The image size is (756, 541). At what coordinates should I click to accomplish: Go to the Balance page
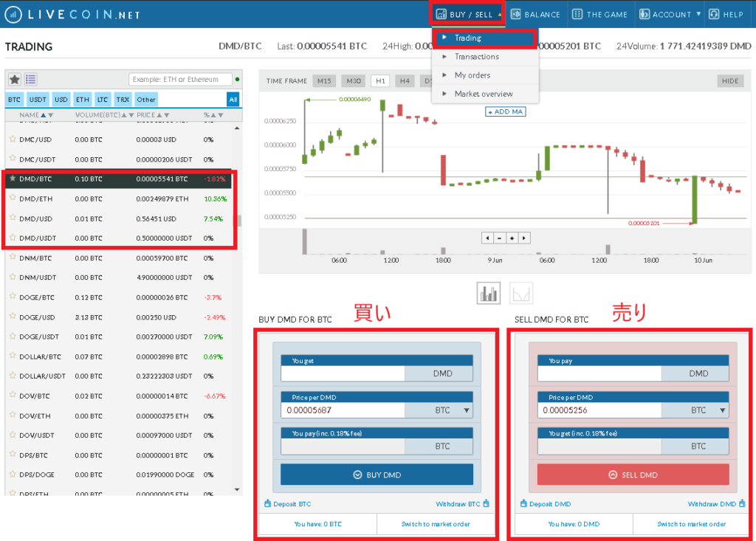click(x=536, y=15)
